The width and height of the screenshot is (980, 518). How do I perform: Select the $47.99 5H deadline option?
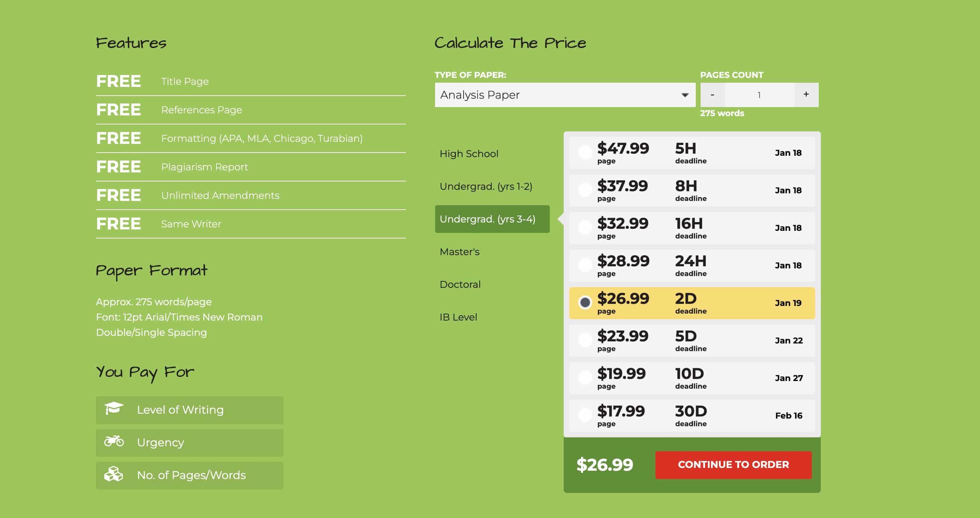click(x=585, y=152)
